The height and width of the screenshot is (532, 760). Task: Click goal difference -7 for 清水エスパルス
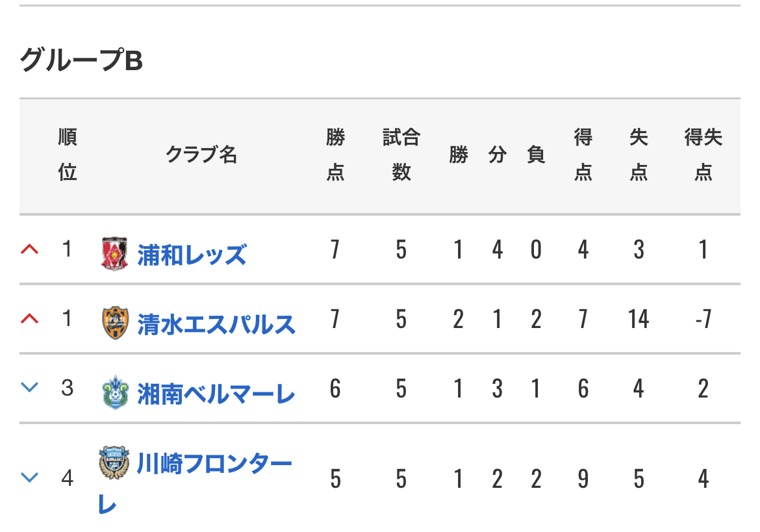(x=703, y=319)
